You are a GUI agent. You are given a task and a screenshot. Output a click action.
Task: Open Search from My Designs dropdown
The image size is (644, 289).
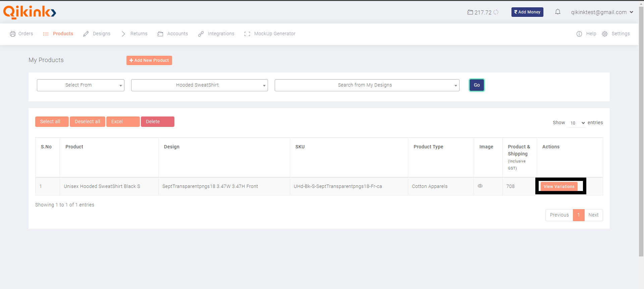pos(367,85)
